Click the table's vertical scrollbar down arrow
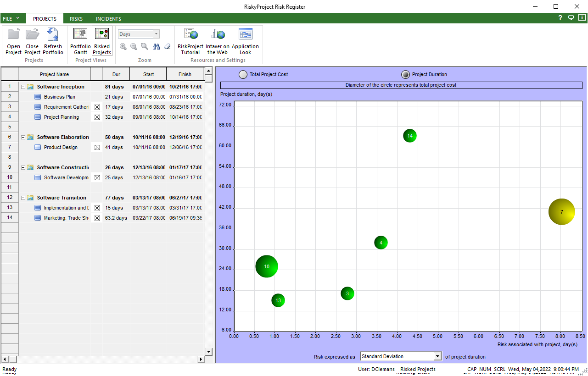This screenshot has height=376, width=588. pos(208,351)
